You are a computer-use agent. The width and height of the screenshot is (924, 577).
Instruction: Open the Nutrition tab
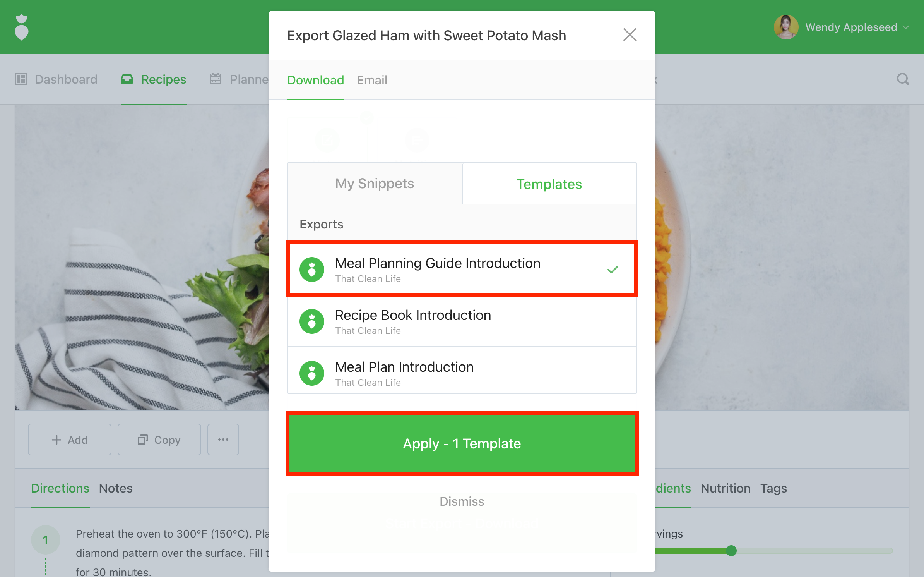coord(726,488)
